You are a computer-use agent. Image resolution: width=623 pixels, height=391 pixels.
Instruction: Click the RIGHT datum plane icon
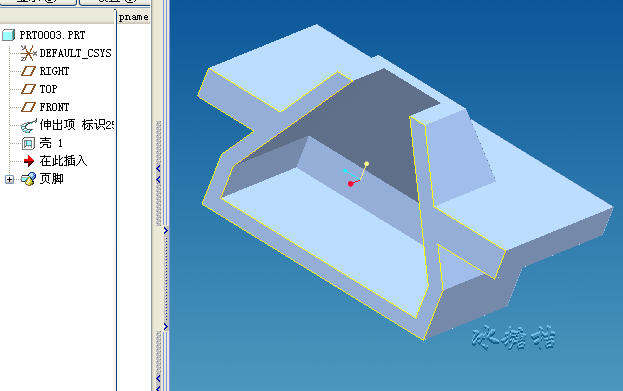click(x=28, y=71)
